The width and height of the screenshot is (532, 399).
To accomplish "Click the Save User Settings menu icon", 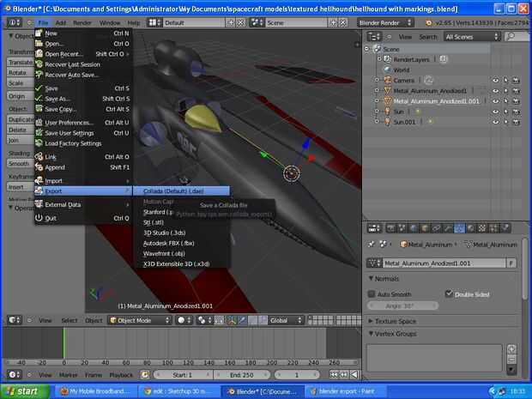I will 39,133.
